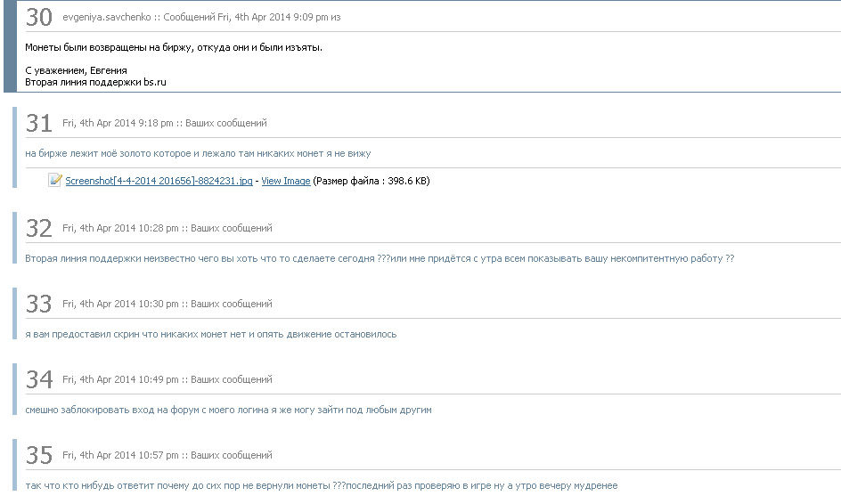
Task: Click the message number 35
Action: (x=39, y=455)
